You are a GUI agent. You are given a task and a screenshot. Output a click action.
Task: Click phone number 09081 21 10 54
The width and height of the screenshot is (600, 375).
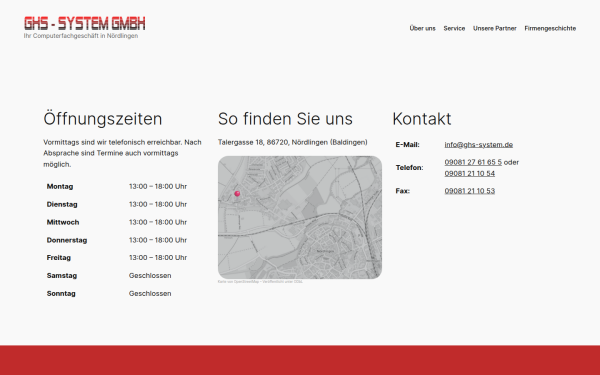470,173
